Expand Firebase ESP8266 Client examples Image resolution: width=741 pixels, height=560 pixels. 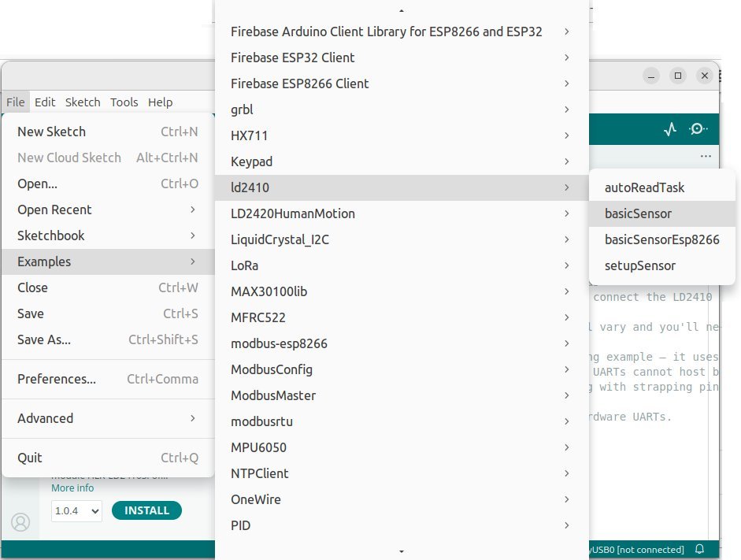[x=402, y=83]
